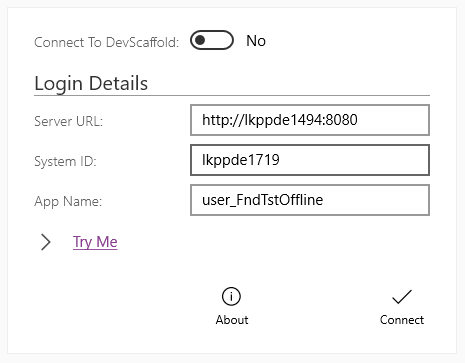Click the 'Connect' caption text
465x363 pixels.
coord(402,320)
